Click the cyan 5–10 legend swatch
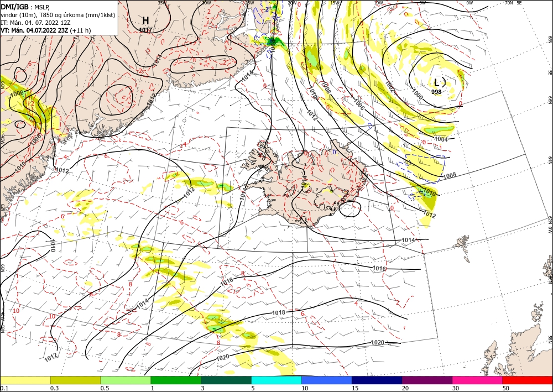The width and height of the screenshot is (553, 392). (276, 380)
